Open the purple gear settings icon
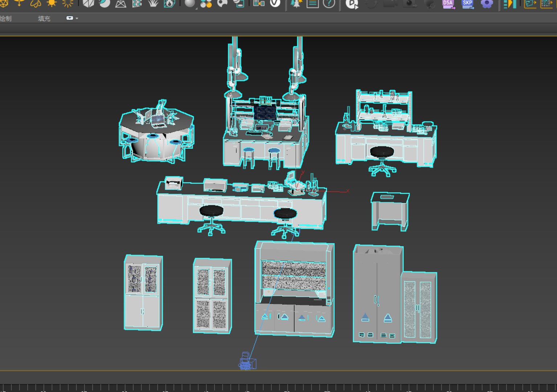The width and height of the screenshot is (557, 392). tap(487, 4)
